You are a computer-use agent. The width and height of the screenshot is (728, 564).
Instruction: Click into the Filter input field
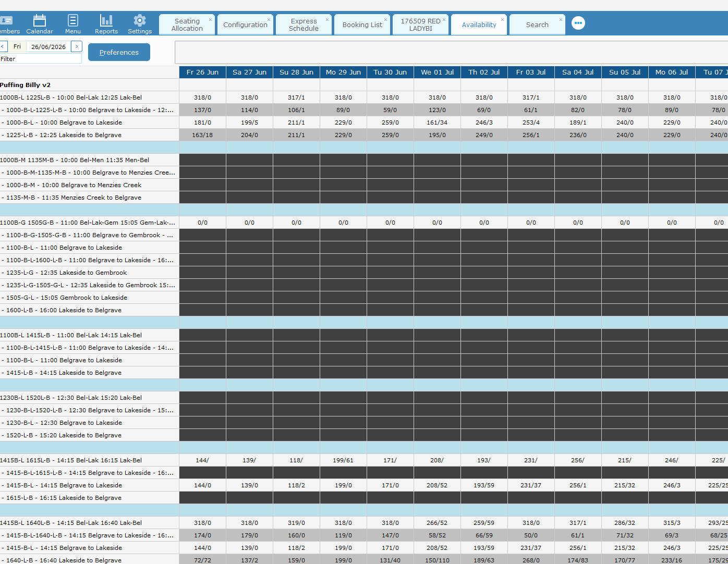tap(41, 59)
